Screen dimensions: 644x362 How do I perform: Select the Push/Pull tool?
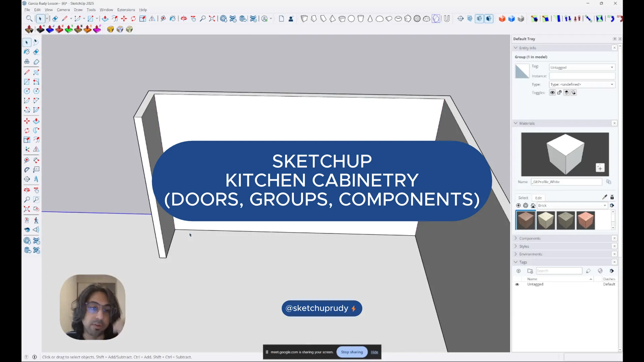[x=36, y=121]
